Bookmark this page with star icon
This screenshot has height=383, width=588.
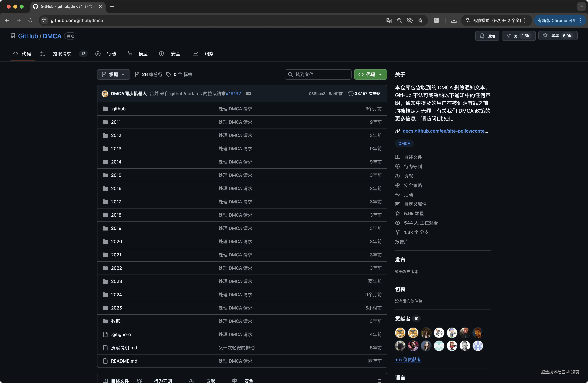(420, 21)
